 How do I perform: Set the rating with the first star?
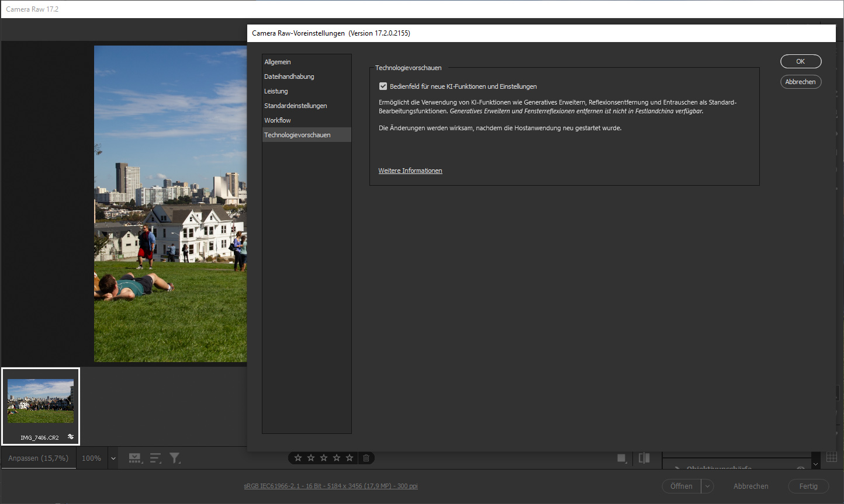[298, 458]
